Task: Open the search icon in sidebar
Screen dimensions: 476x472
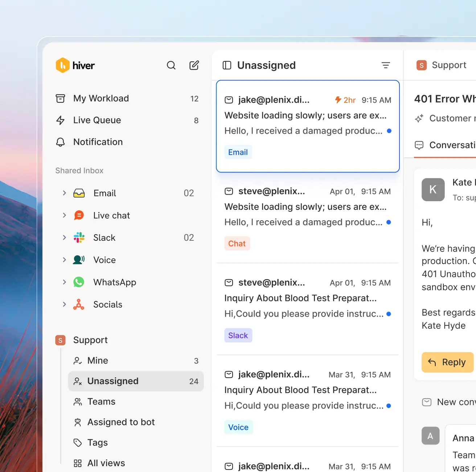Action: (x=171, y=65)
